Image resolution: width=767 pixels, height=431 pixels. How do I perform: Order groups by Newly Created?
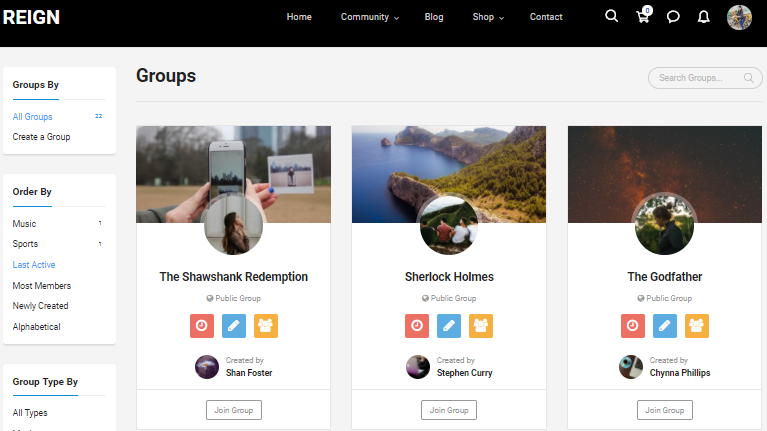40,306
